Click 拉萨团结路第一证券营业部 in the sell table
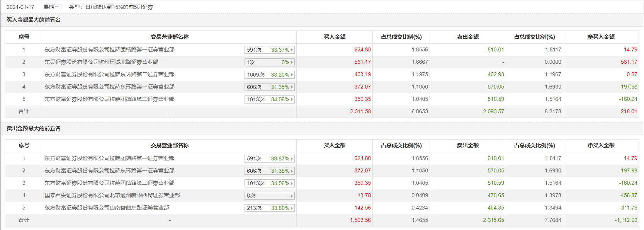The image size is (644, 230). coord(109,158)
